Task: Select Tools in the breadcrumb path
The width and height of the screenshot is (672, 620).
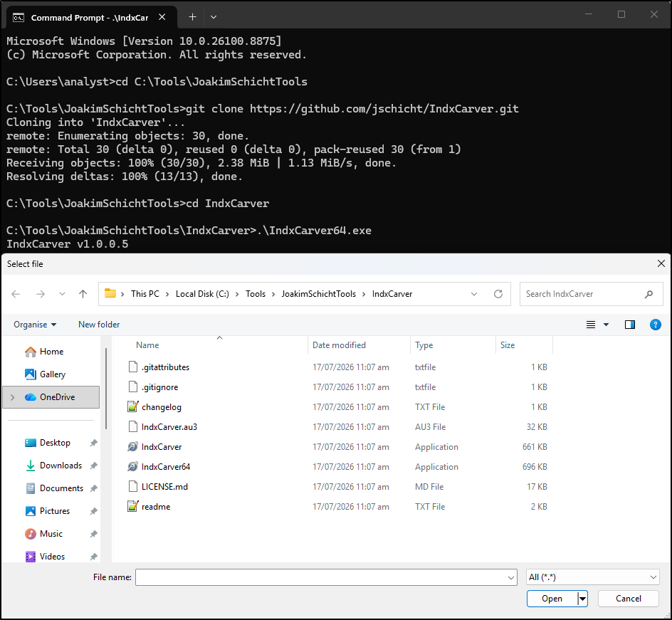Action: 256,294
